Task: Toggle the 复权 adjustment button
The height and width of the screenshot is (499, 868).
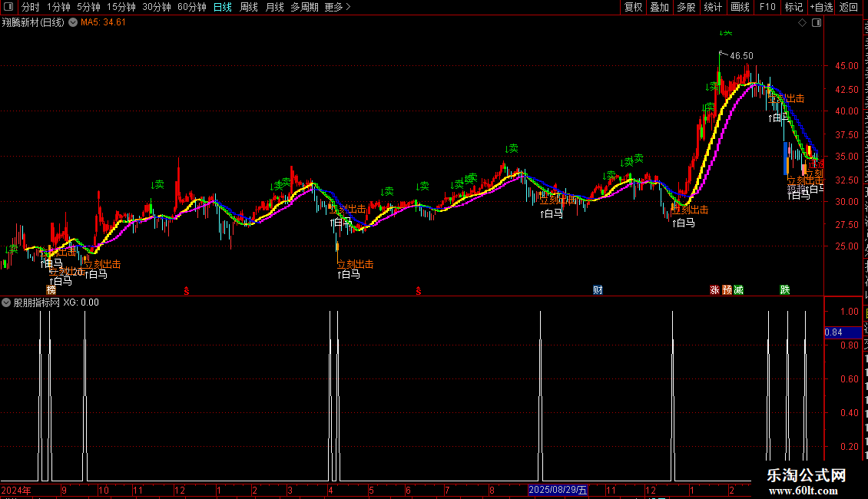Action: click(633, 7)
